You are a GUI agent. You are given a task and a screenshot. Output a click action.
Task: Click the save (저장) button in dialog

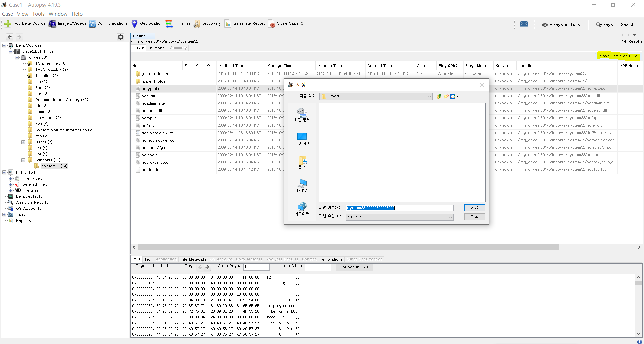click(475, 208)
